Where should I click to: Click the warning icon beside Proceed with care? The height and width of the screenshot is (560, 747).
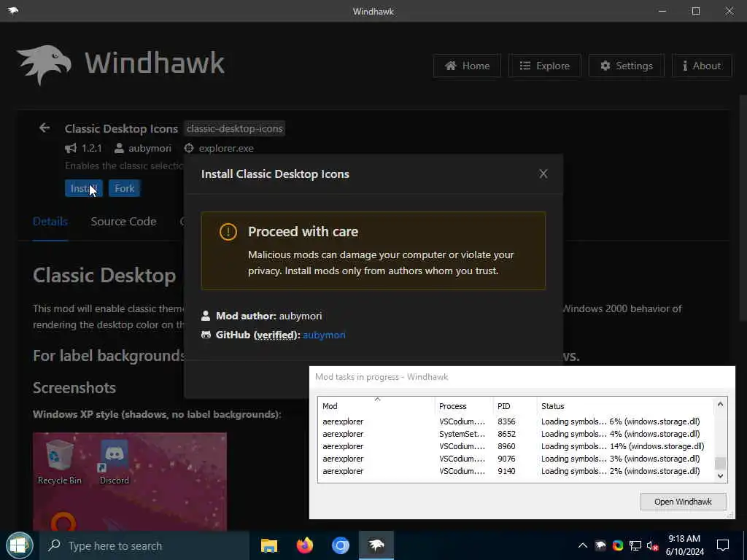pyautogui.click(x=228, y=232)
